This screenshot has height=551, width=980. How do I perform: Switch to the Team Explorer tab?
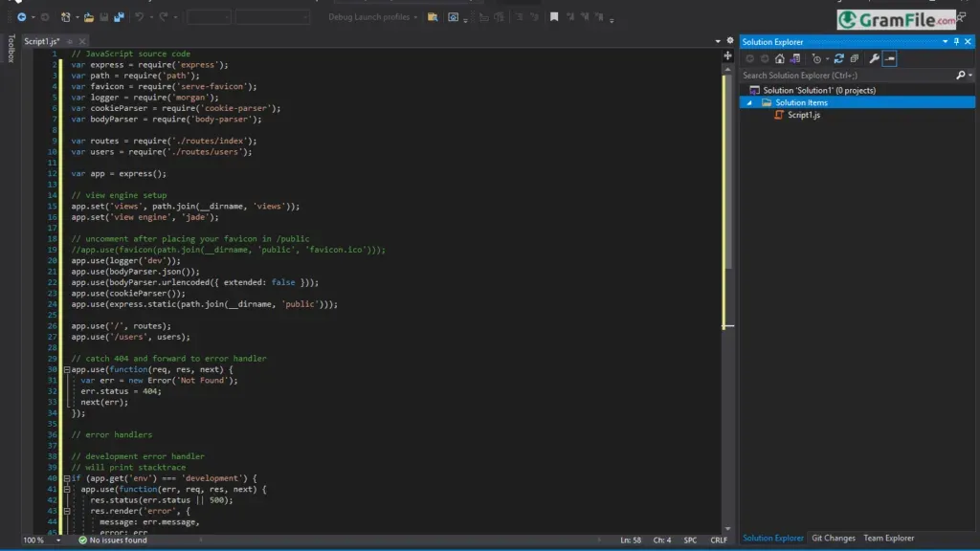click(x=889, y=539)
